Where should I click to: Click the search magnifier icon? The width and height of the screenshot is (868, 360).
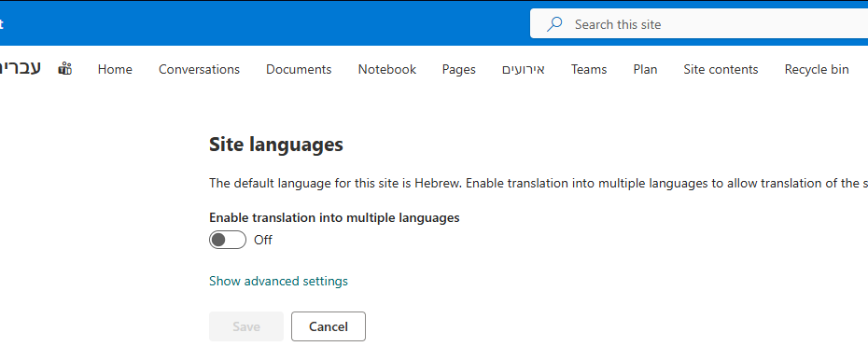point(554,23)
